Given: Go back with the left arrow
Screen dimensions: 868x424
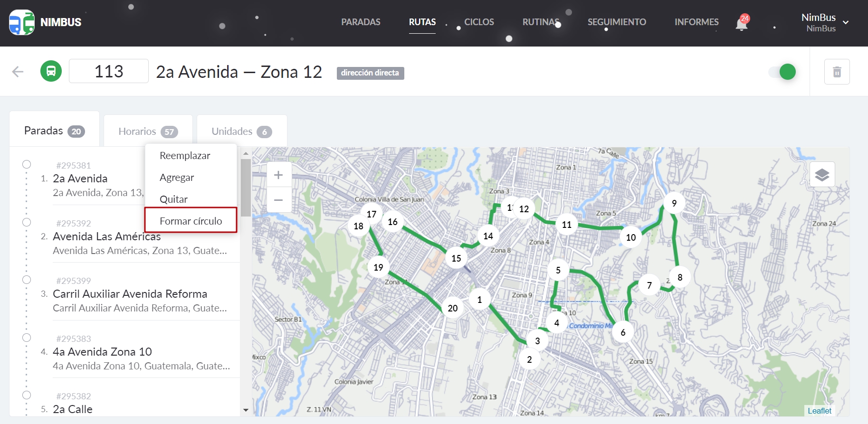Looking at the screenshot, I should (x=18, y=72).
